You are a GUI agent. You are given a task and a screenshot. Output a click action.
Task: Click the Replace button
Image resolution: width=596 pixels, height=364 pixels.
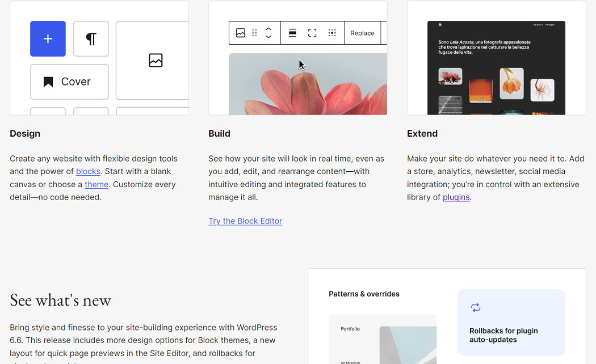click(x=362, y=33)
